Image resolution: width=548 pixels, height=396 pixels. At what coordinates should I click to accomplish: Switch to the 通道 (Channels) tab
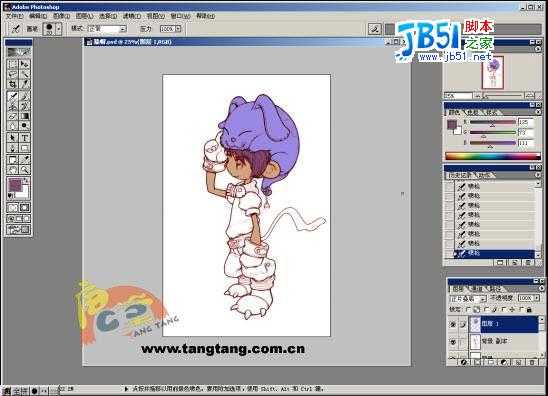click(x=477, y=289)
